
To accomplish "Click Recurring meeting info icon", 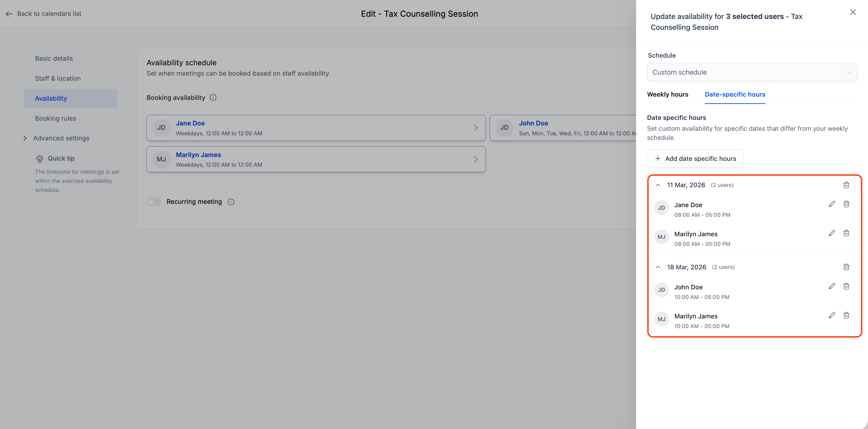I will pyautogui.click(x=231, y=202).
